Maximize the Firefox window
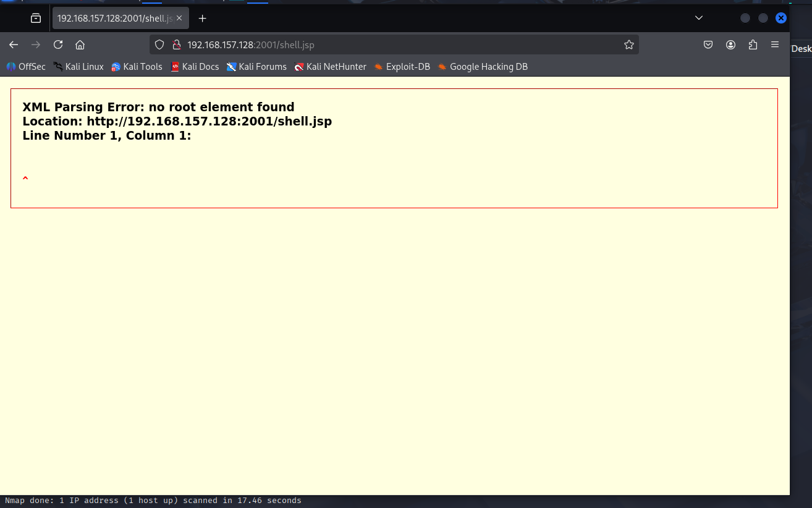812x508 pixels. (763, 18)
